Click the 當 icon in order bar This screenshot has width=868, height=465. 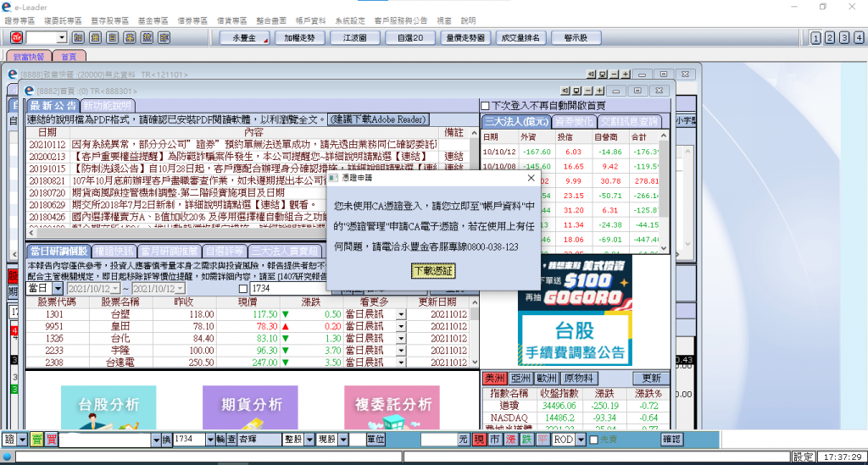36,440
